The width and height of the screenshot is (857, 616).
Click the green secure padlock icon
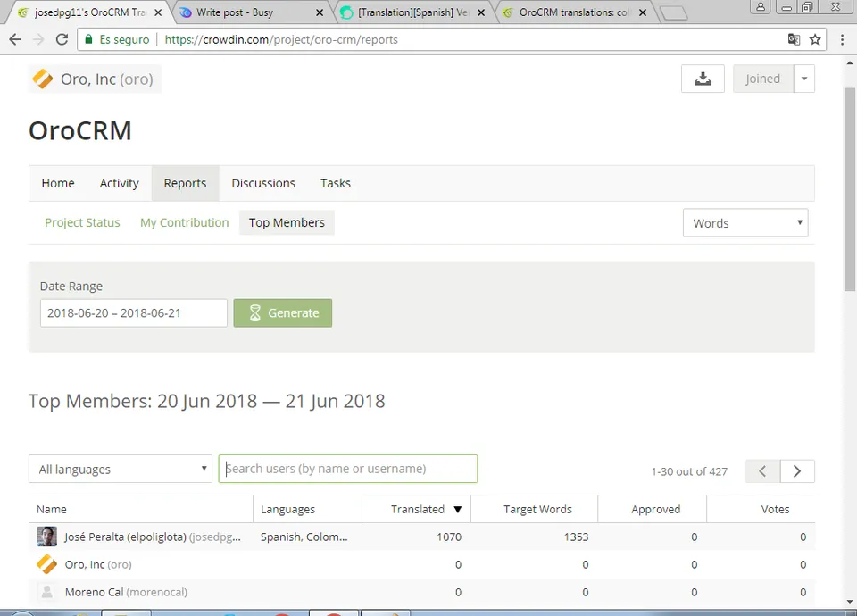click(x=88, y=39)
